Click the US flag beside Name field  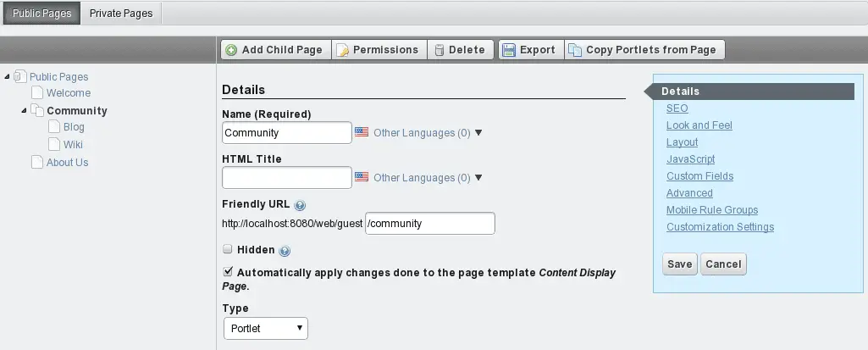click(x=362, y=132)
